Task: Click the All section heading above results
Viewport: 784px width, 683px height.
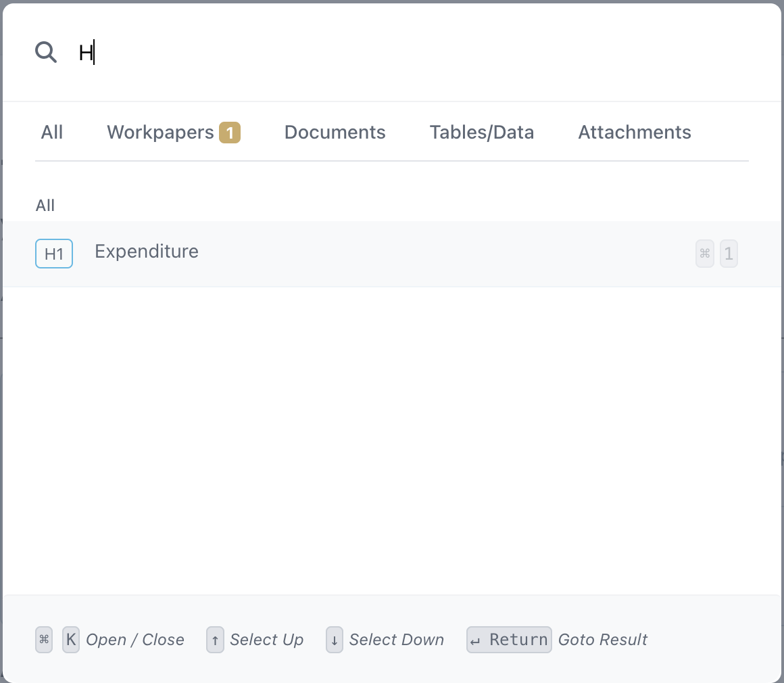Action: (45, 205)
